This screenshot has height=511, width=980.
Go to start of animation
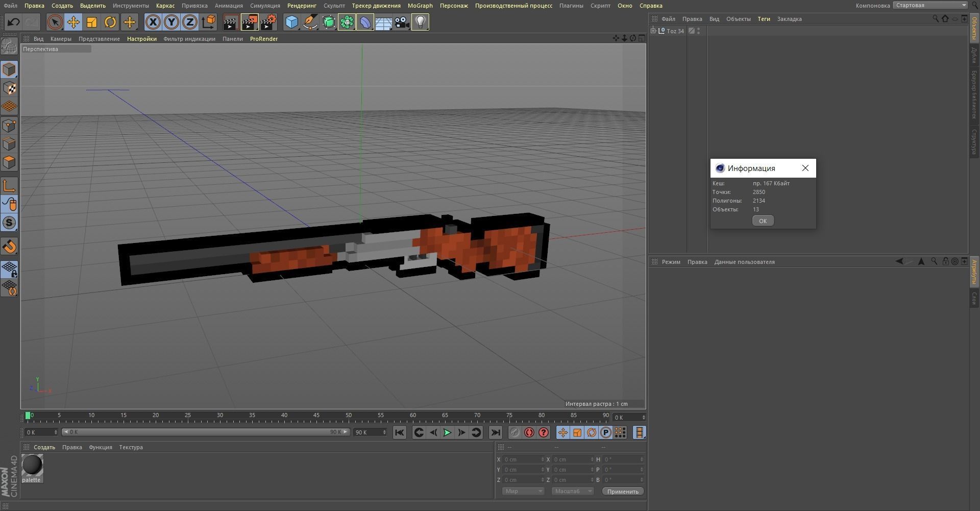(400, 433)
